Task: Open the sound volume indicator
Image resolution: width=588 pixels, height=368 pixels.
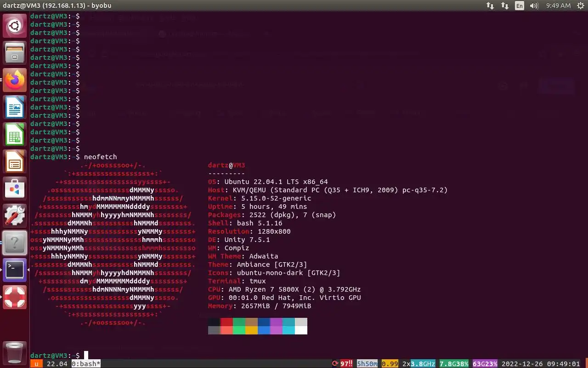Action: (534, 6)
